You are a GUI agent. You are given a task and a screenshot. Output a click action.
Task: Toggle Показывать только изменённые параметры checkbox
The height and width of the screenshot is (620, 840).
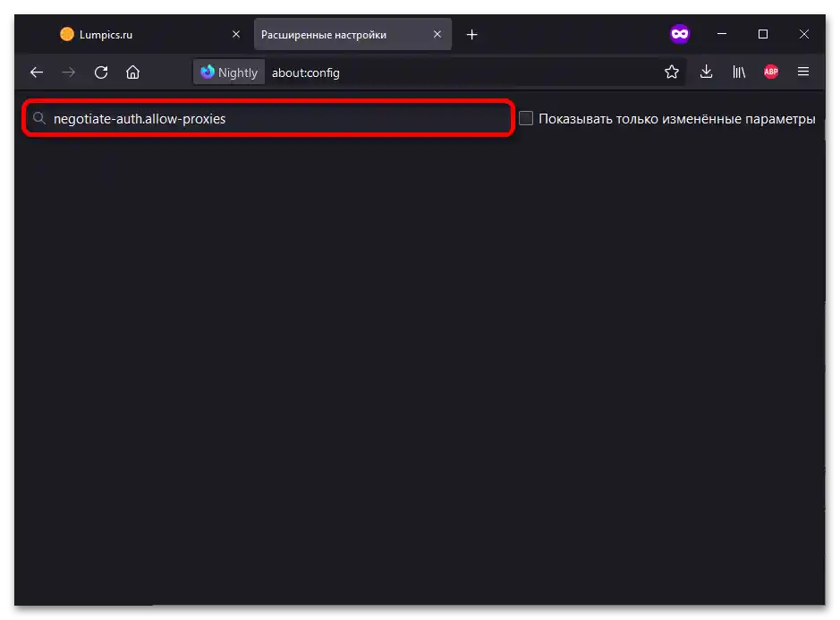[525, 118]
